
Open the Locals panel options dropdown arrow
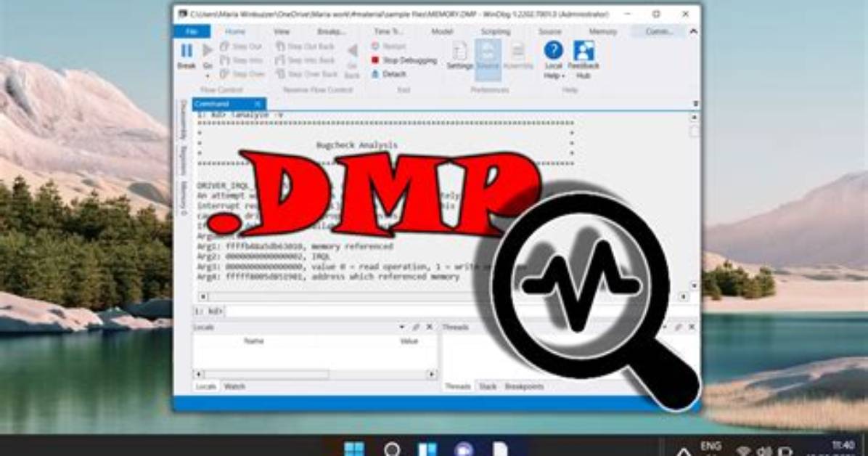click(x=402, y=327)
